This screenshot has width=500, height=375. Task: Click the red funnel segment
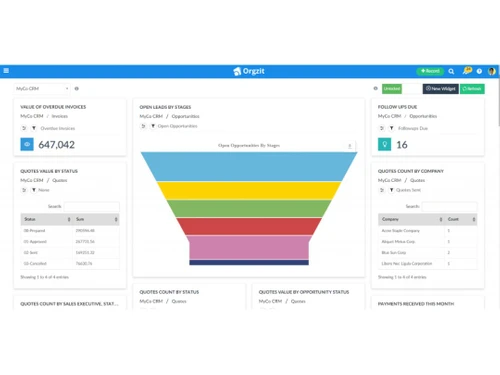(249, 226)
